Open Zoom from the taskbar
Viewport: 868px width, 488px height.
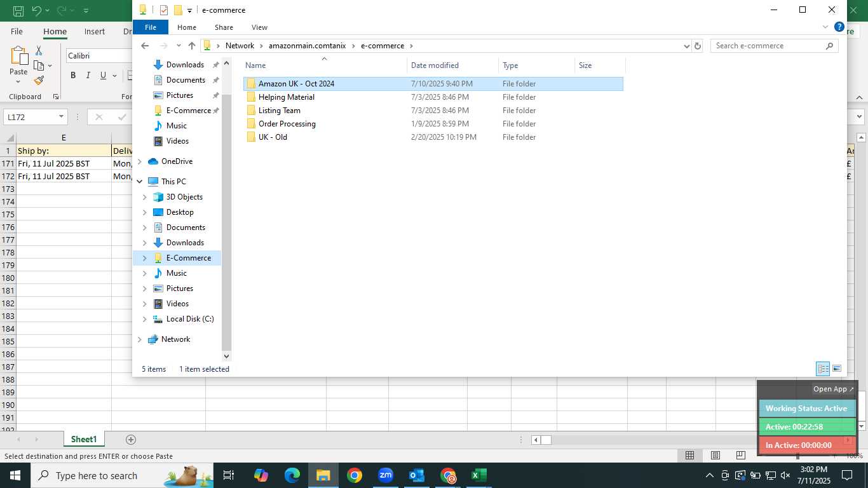click(386, 475)
